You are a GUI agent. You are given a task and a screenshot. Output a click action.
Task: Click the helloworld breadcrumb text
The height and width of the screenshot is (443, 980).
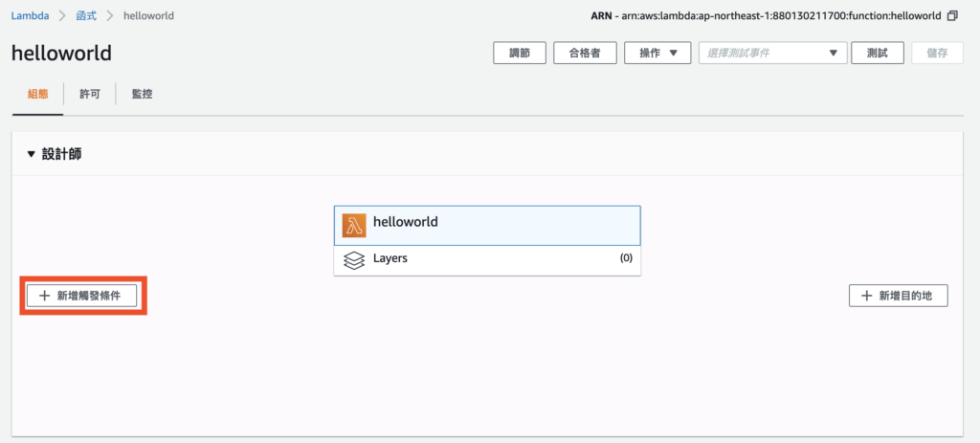pyautogui.click(x=148, y=16)
